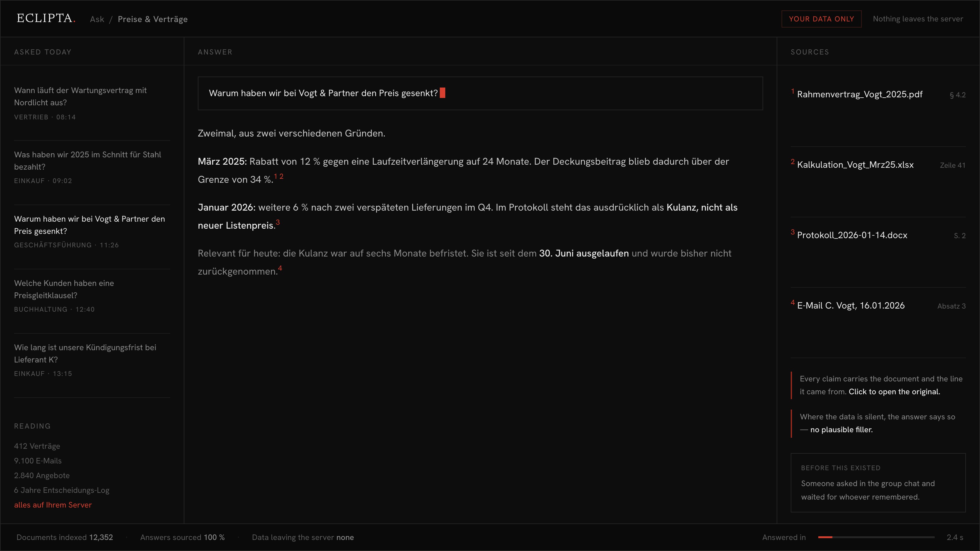The height and width of the screenshot is (551, 980).
Task: Click the 'SOURCES' panel heading
Action: click(809, 52)
